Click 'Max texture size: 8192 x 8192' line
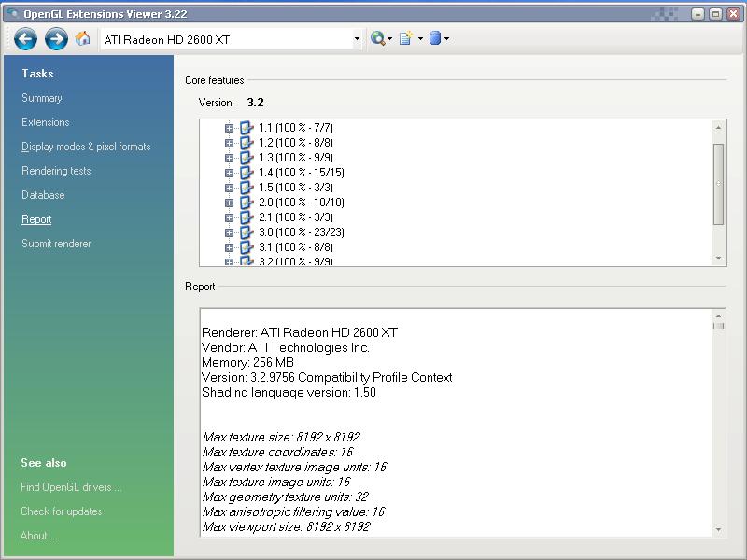 (x=281, y=437)
